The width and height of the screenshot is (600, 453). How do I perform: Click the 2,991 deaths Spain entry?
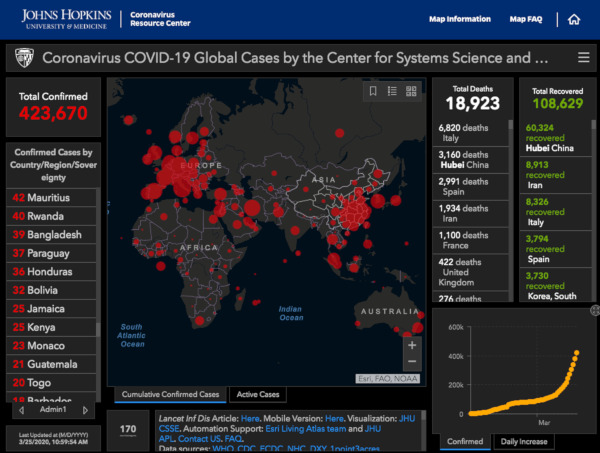coord(470,187)
